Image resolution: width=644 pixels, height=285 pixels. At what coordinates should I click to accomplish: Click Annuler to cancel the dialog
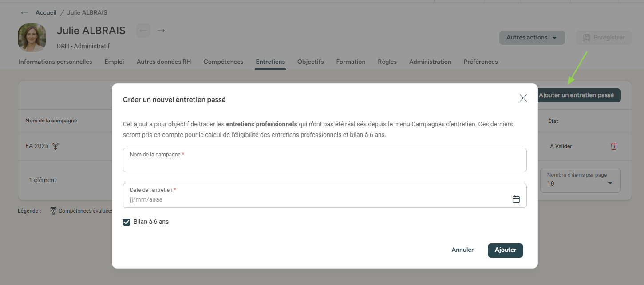(x=462, y=250)
